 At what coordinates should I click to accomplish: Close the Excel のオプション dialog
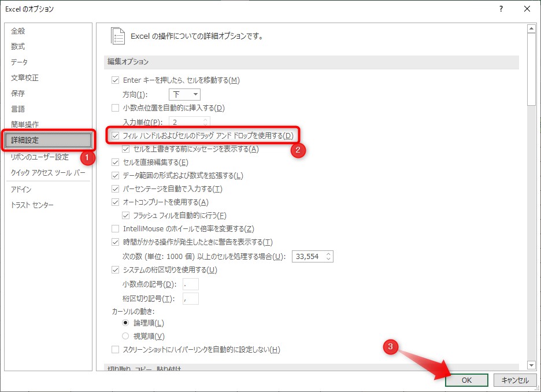click(527, 9)
